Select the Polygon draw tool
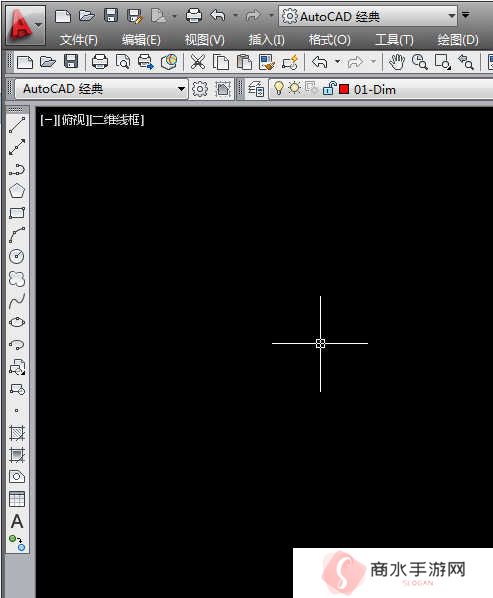 [x=17, y=191]
